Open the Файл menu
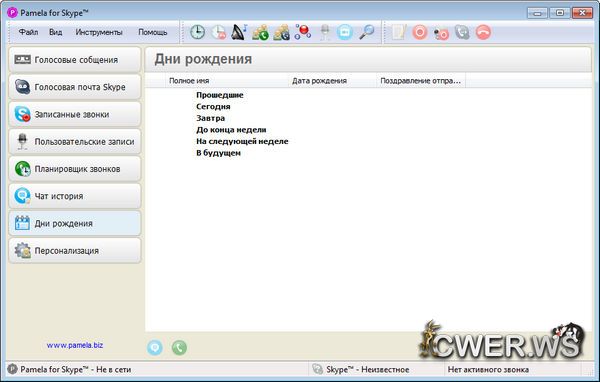 [x=28, y=32]
